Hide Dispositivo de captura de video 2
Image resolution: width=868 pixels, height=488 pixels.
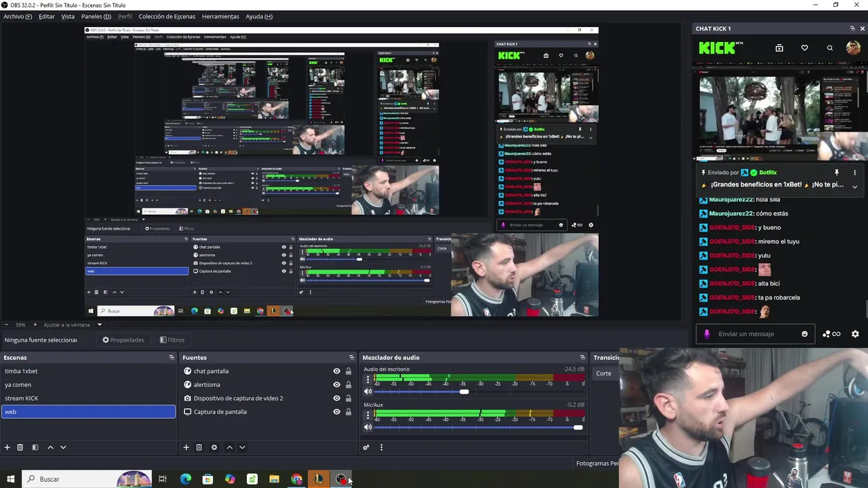pyautogui.click(x=336, y=399)
